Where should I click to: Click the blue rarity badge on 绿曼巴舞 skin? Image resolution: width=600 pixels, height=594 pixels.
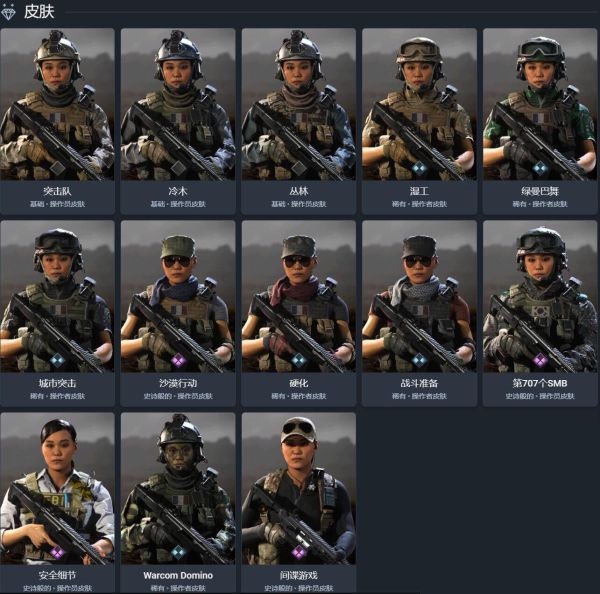coord(540,168)
